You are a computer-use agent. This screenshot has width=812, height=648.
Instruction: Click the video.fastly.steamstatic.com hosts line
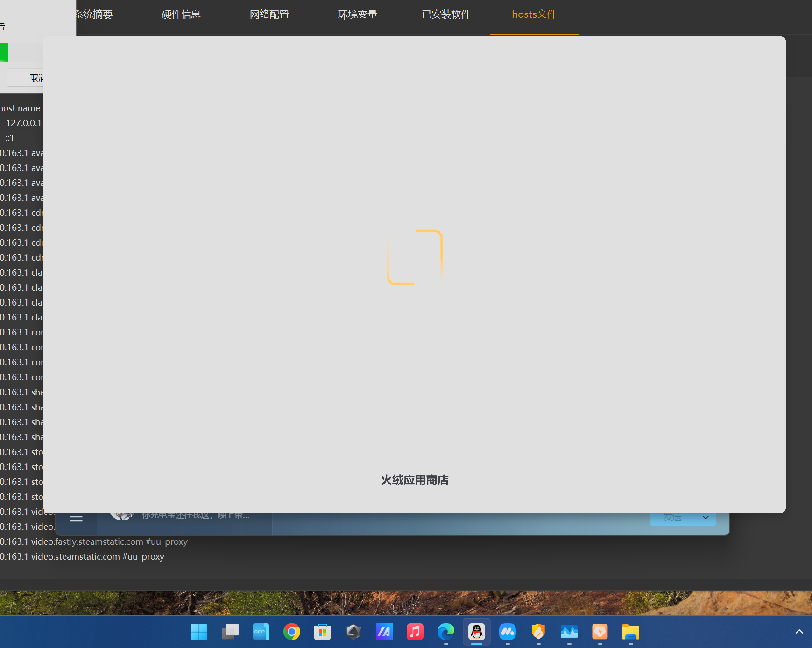(94, 541)
